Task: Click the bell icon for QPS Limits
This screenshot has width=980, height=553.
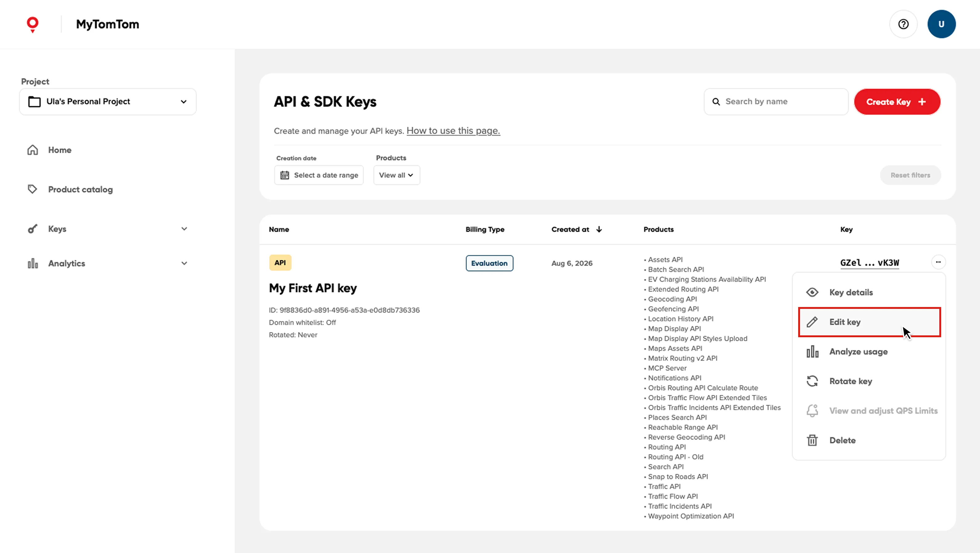Action: tap(812, 411)
